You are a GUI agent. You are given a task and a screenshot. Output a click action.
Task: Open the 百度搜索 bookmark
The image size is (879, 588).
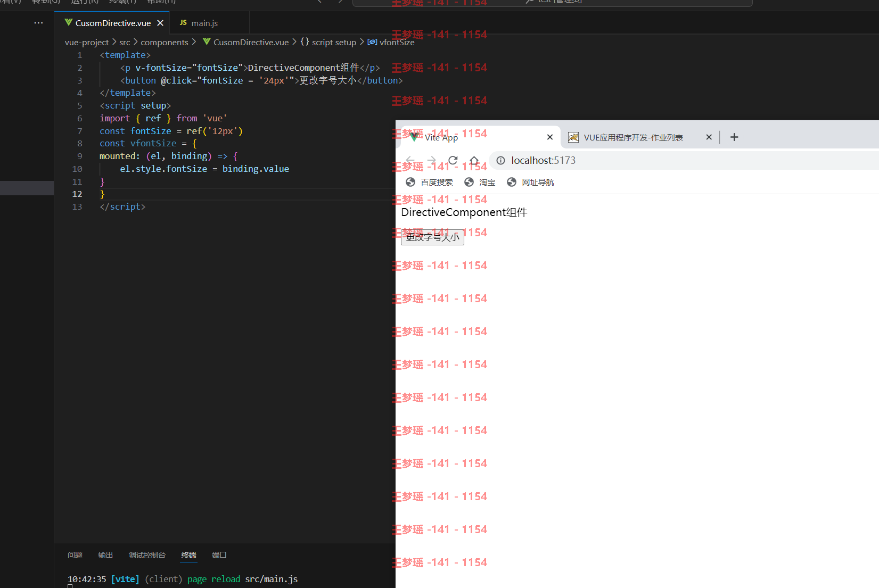(429, 182)
